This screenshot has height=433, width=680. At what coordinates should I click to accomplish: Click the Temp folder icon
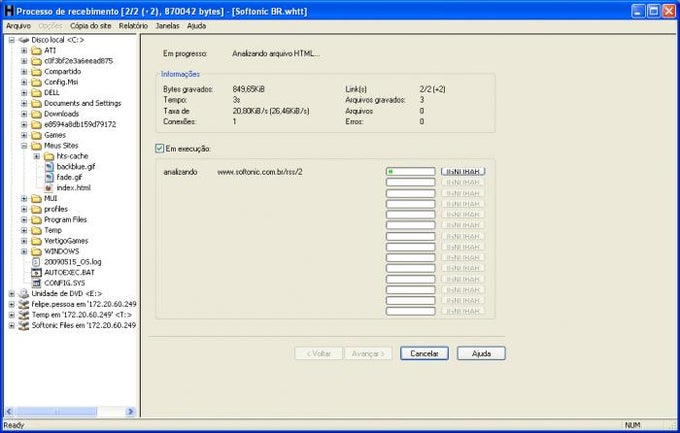tap(36, 230)
